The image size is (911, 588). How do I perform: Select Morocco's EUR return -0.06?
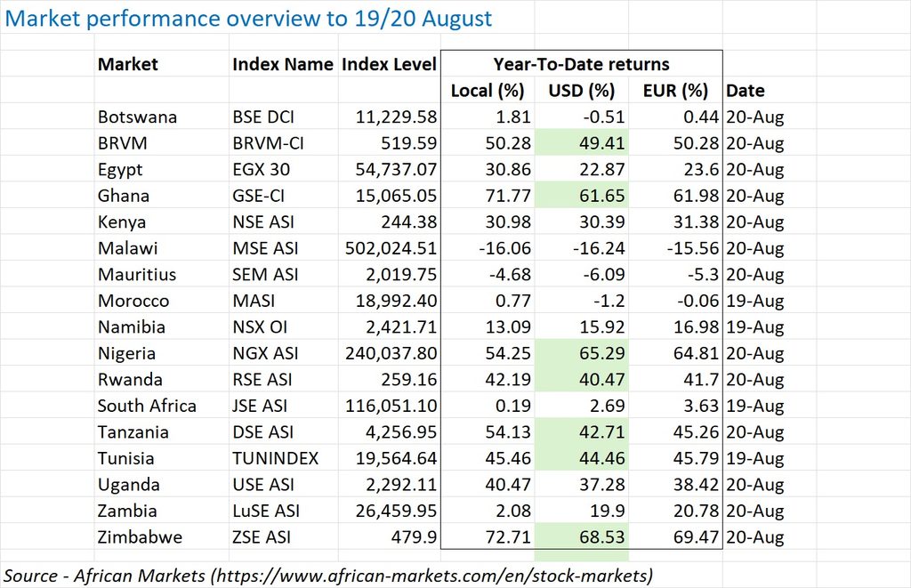pos(675,301)
